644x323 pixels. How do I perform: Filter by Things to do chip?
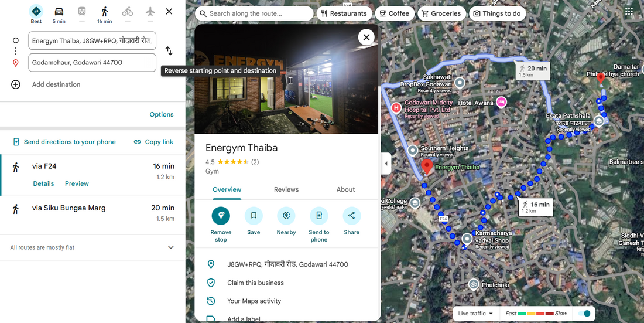[498, 13]
